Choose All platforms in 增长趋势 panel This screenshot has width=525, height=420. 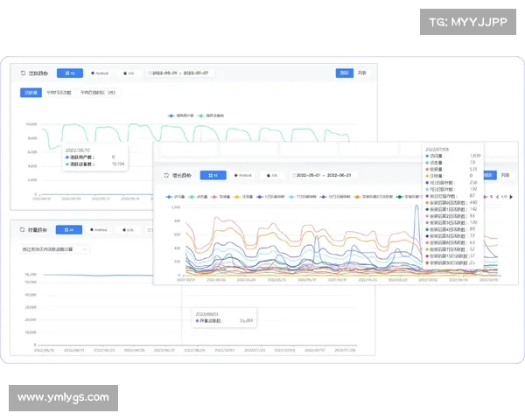[207, 175]
